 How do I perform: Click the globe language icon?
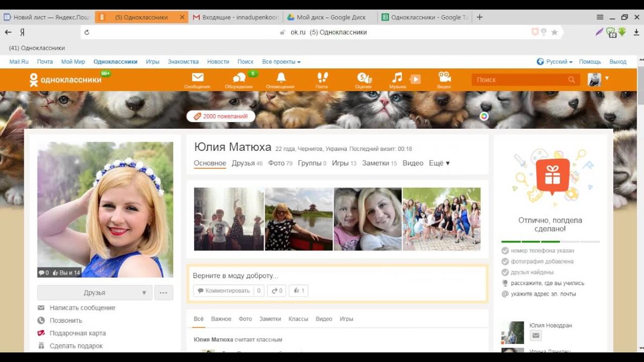(x=540, y=62)
